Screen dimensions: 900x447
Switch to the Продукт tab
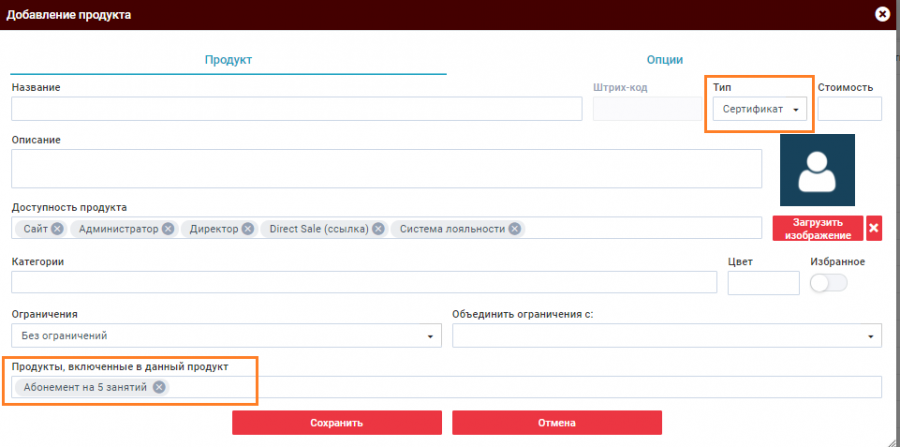tap(228, 60)
